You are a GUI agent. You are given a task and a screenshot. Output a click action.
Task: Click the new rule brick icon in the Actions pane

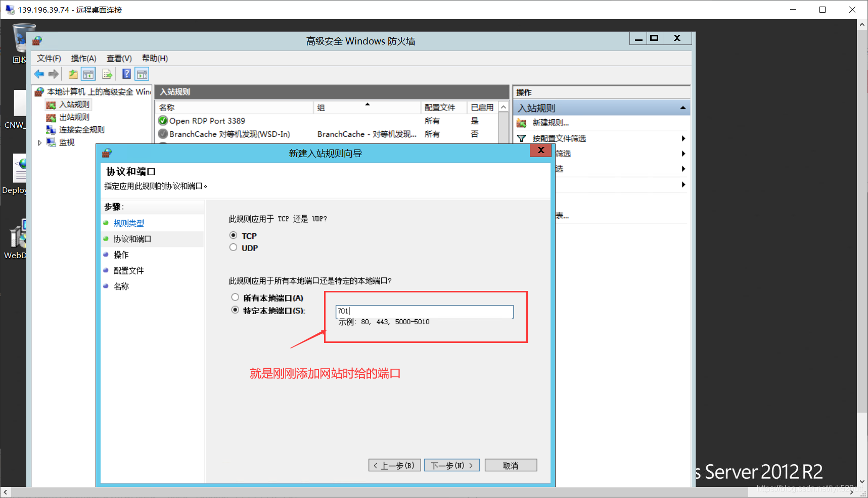[x=522, y=123]
